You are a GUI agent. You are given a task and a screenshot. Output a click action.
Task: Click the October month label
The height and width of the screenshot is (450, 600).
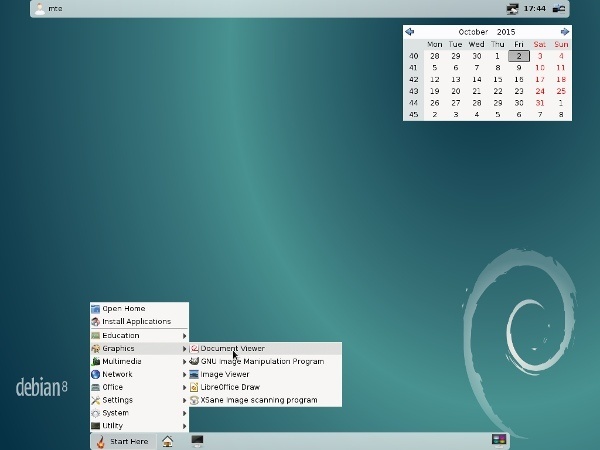473,32
